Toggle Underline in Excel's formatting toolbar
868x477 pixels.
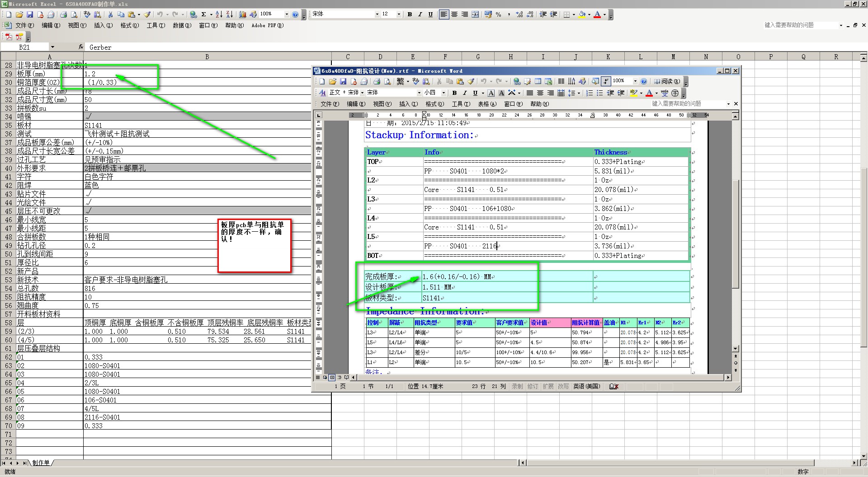coord(430,14)
